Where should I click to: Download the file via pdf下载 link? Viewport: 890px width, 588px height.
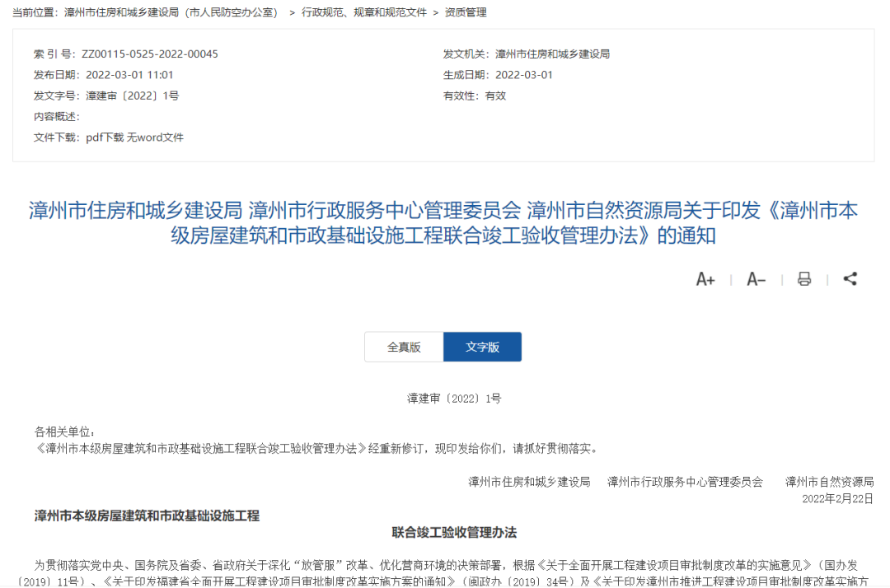coord(105,138)
